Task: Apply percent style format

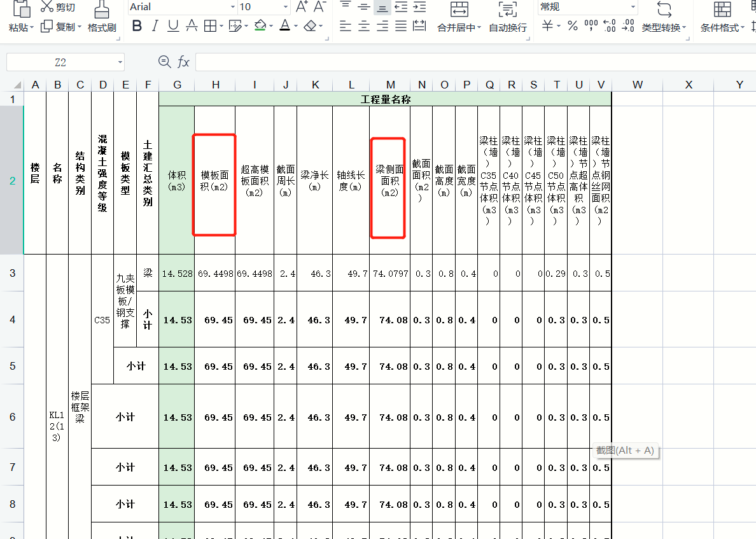Action: pos(573,26)
